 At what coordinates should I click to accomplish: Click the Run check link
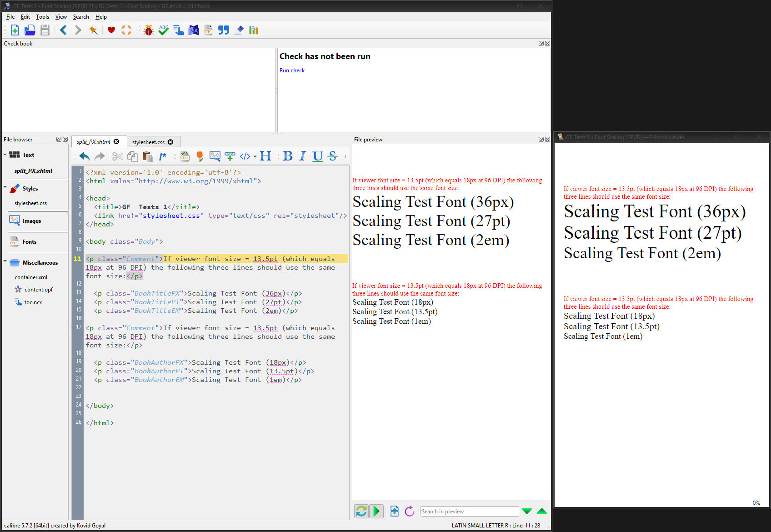pos(292,70)
